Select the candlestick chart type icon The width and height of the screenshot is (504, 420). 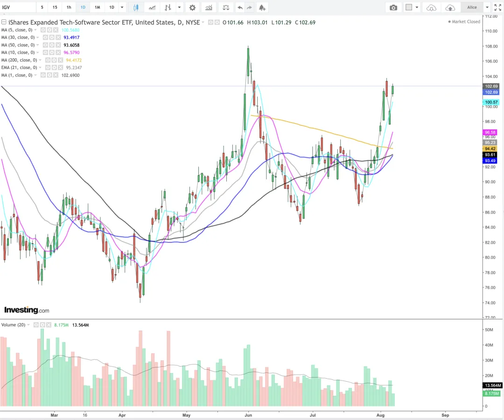136,7
